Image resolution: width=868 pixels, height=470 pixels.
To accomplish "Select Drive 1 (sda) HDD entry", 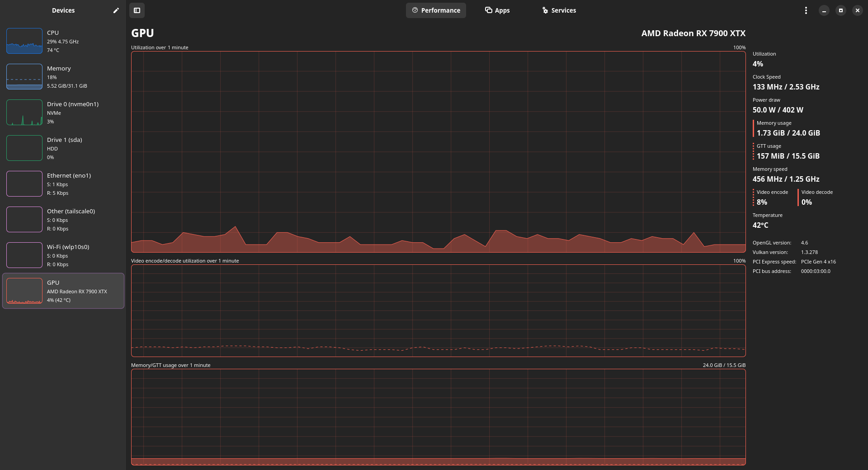I will click(x=63, y=148).
